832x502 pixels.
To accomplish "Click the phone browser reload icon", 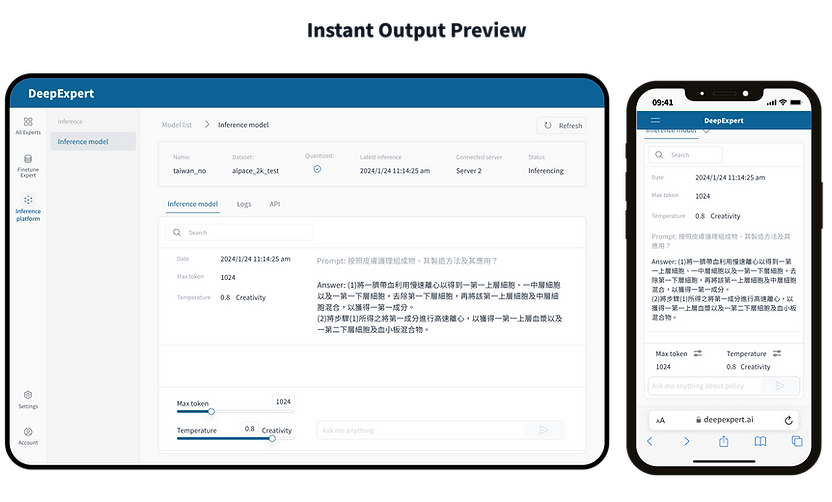I will (x=788, y=420).
